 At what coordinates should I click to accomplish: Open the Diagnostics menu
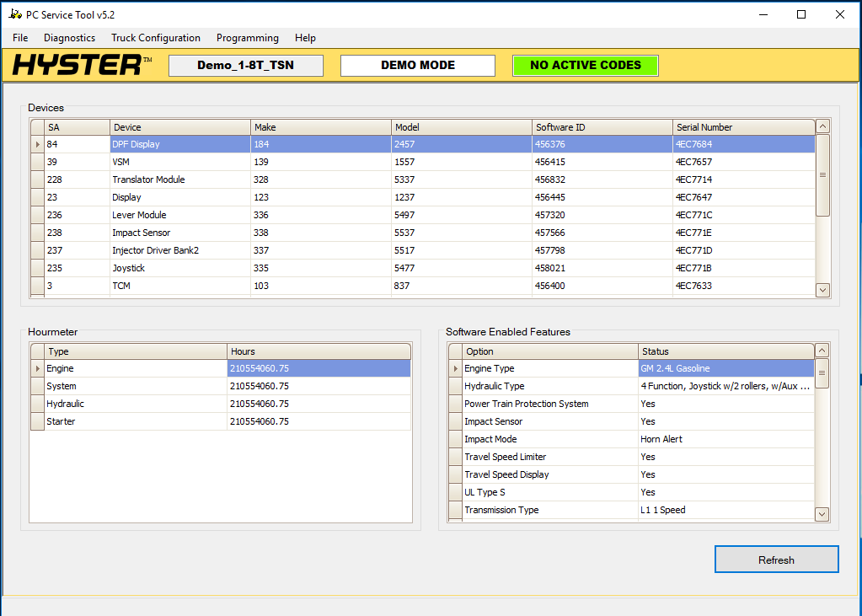pos(69,38)
